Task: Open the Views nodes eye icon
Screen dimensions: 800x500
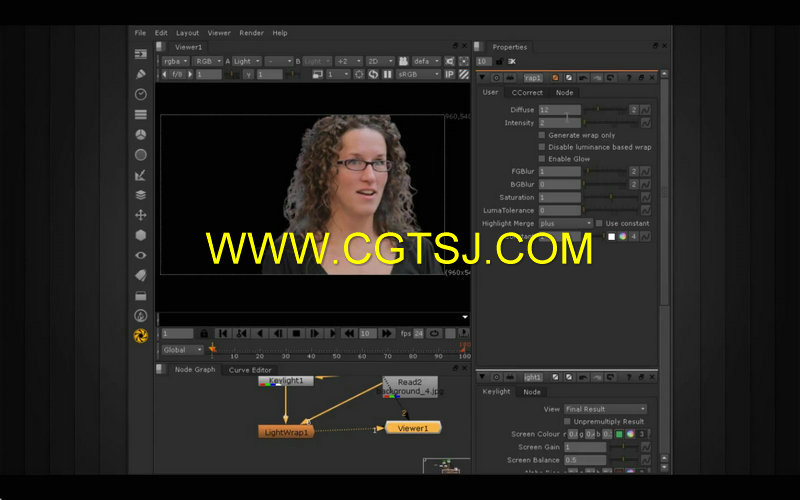Action: pos(141,255)
